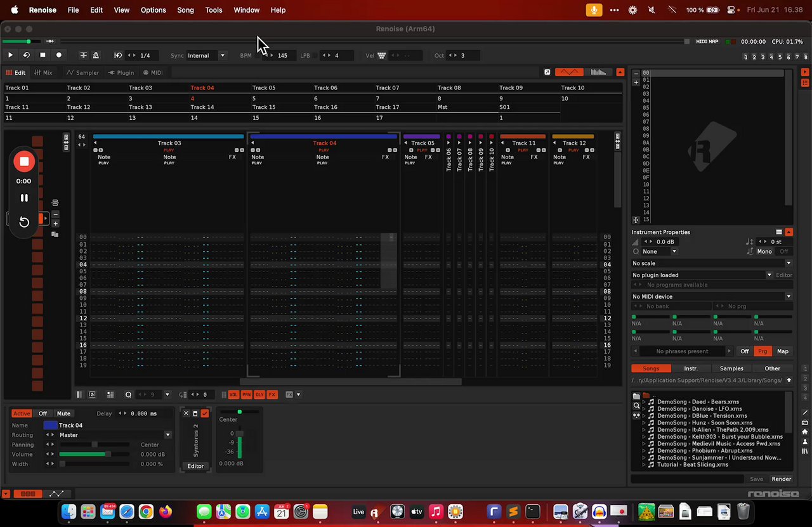Open the Instrument Properties menu icon
Viewport: 812px width, 527px height.
[779, 232]
